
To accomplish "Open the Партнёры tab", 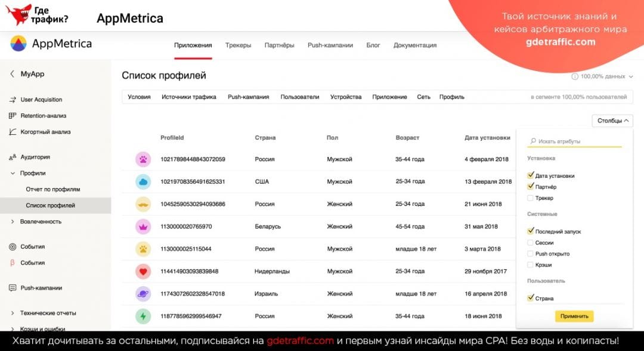I will (279, 45).
